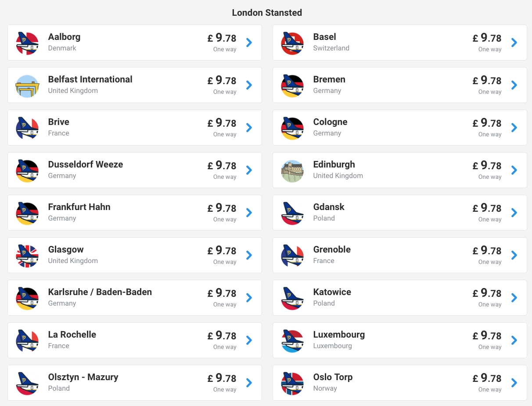Select the Cologne destination name
This screenshot has height=406, width=532.
[330, 122]
